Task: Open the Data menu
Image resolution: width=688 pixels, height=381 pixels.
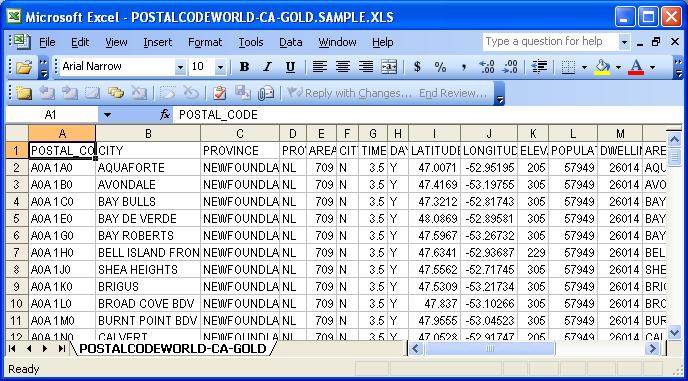Action: (290, 42)
